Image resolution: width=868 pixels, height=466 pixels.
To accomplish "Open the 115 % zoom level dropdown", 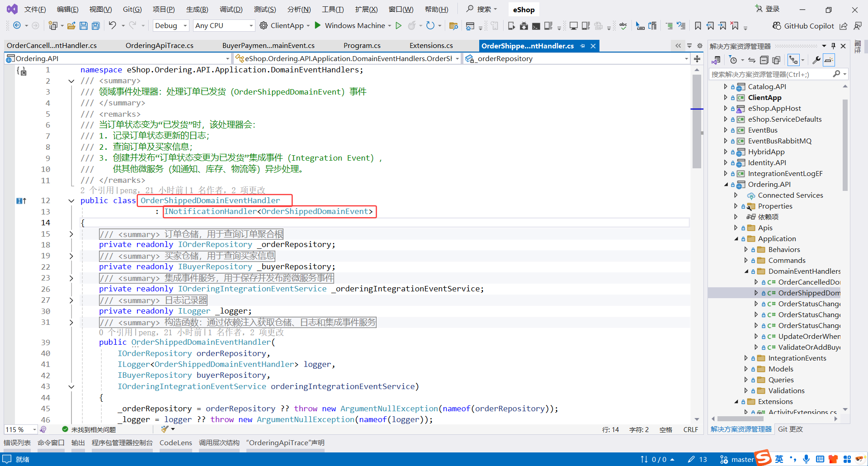I will pos(21,429).
